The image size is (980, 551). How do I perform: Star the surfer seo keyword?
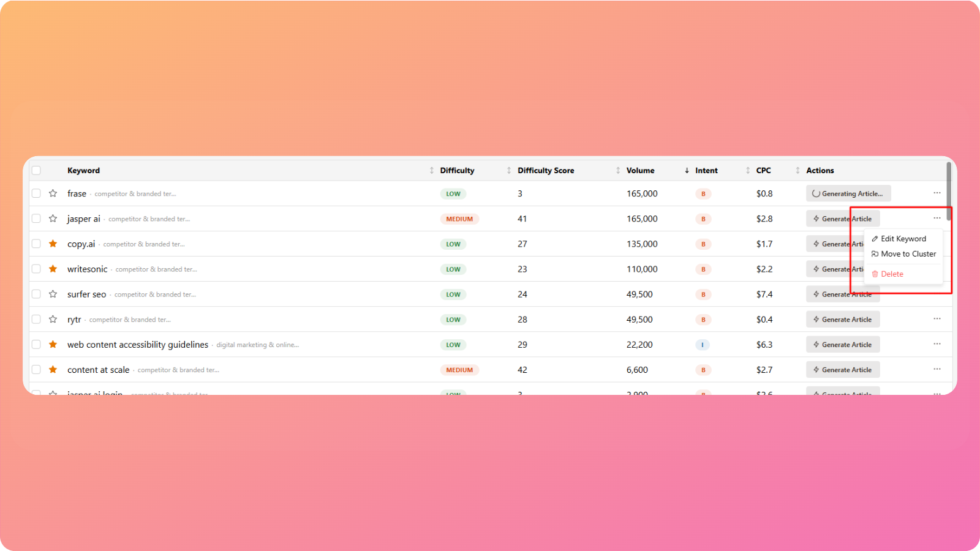(53, 294)
